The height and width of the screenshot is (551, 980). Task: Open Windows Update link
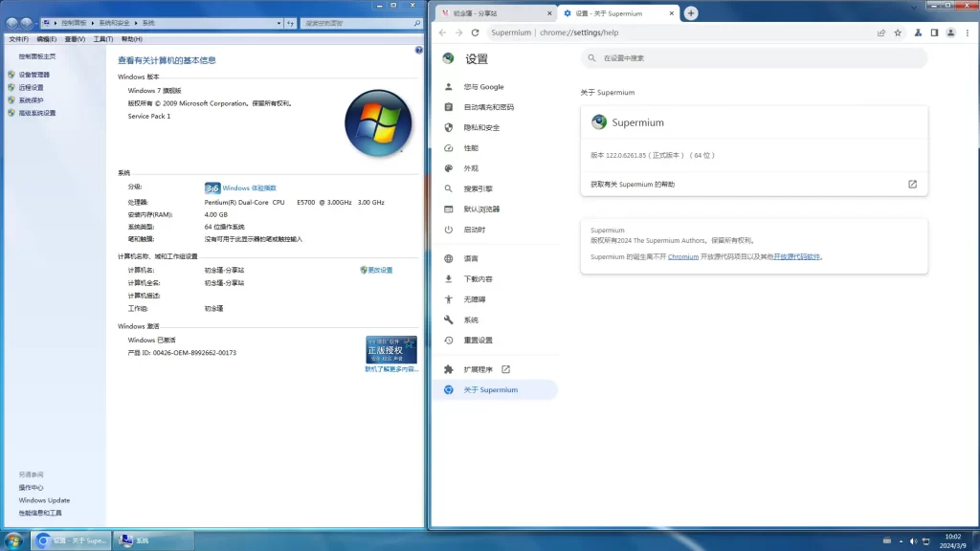click(44, 500)
